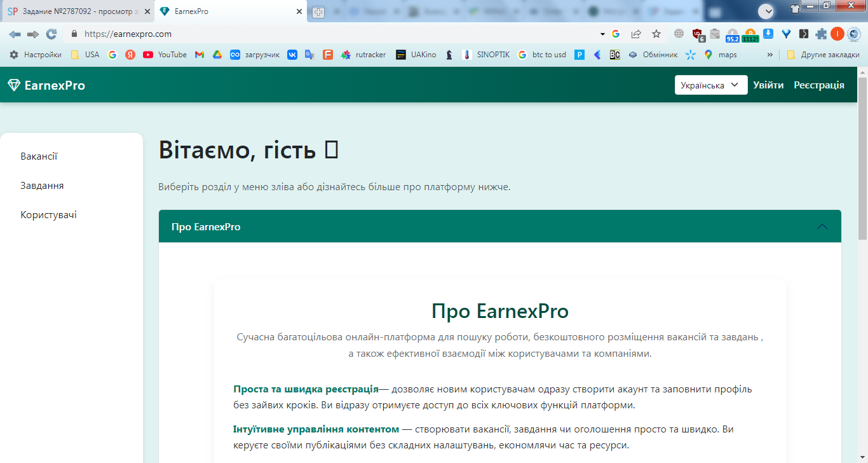Open the Обмінник bookmark

click(x=653, y=55)
